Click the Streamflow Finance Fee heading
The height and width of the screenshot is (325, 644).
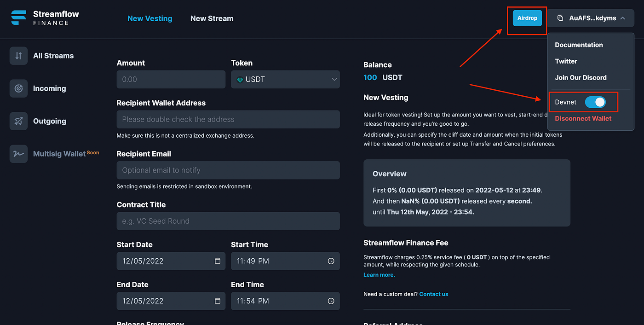406,243
